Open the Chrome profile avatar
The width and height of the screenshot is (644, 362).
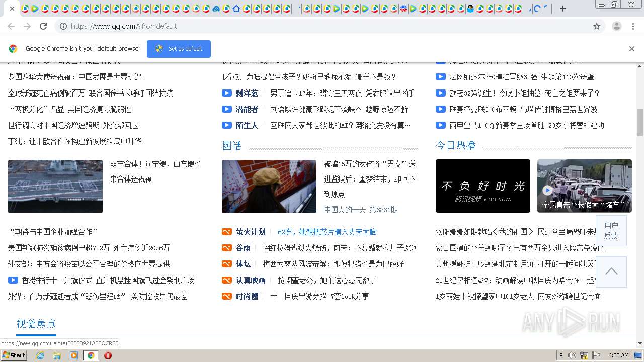point(617,26)
